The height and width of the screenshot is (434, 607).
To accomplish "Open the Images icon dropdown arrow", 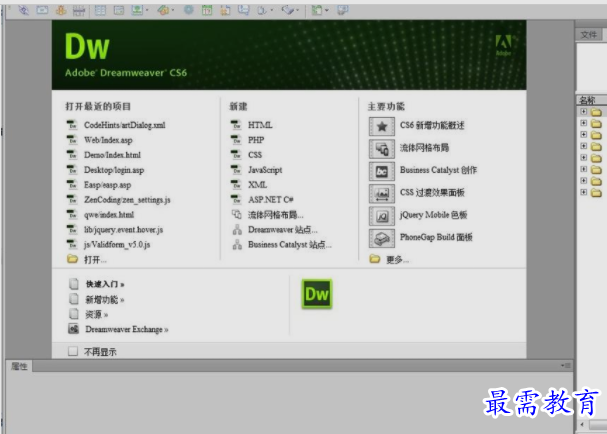I will coord(147,10).
